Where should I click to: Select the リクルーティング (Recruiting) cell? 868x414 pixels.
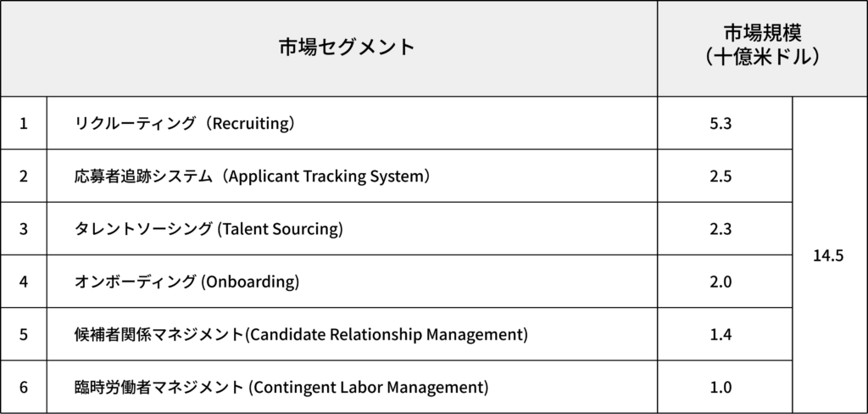coord(185,123)
